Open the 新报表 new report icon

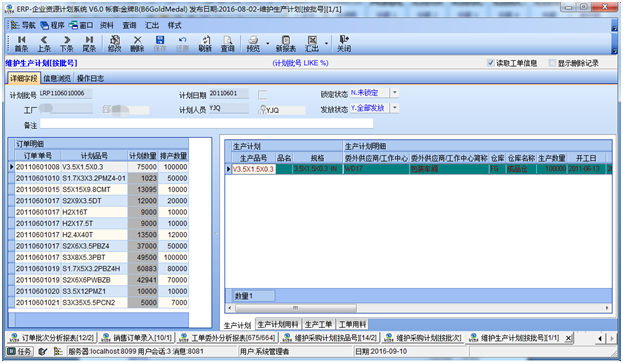tap(286, 44)
